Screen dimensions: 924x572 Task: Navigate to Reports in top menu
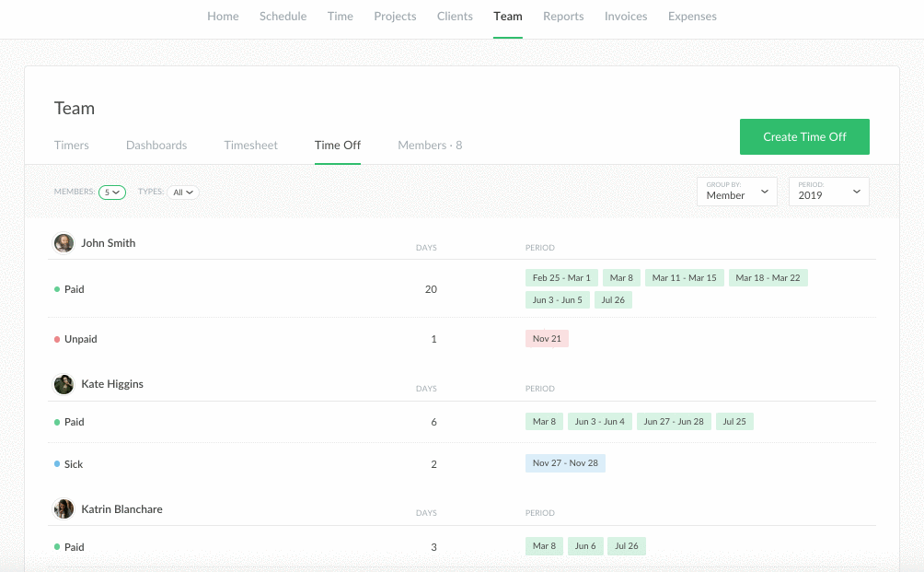[563, 17]
